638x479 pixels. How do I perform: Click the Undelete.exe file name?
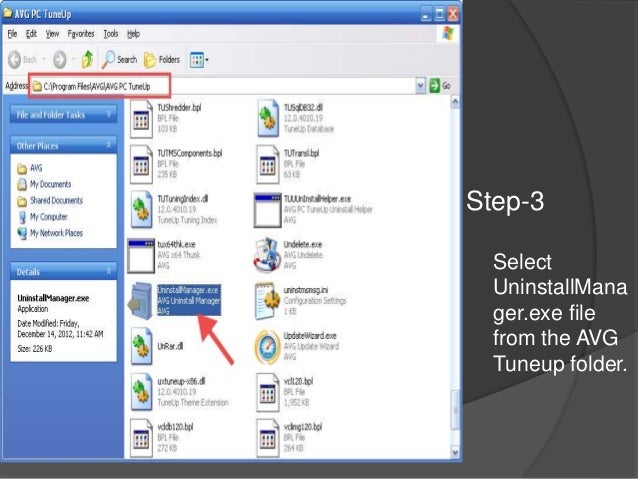click(x=303, y=244)
